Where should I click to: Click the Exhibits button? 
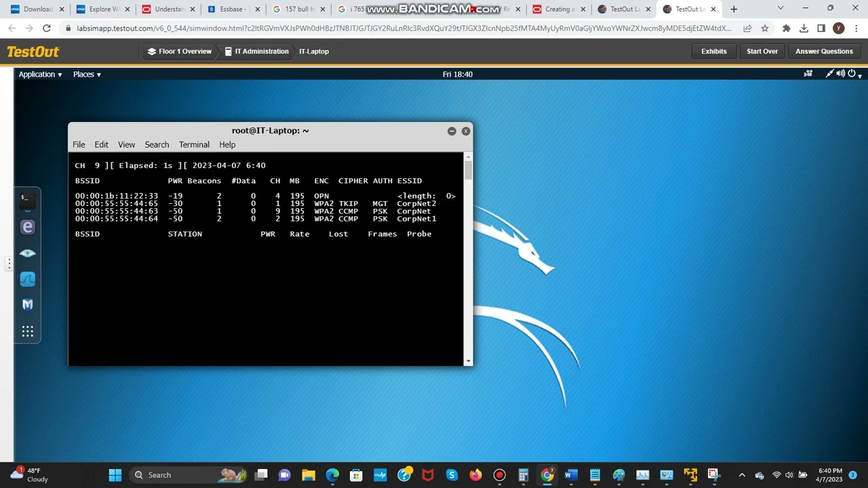[x=714, y=52]
